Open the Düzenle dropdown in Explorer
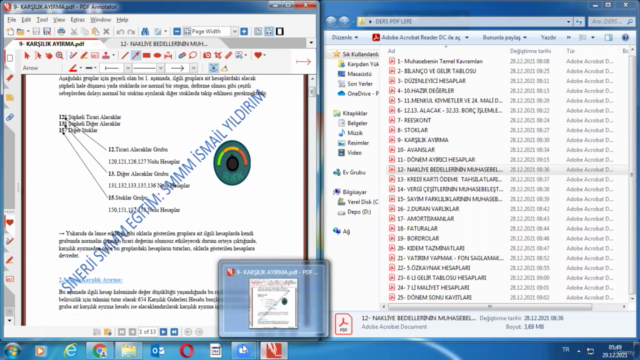This screenshot has height=360, width=640. pos(345,38)
